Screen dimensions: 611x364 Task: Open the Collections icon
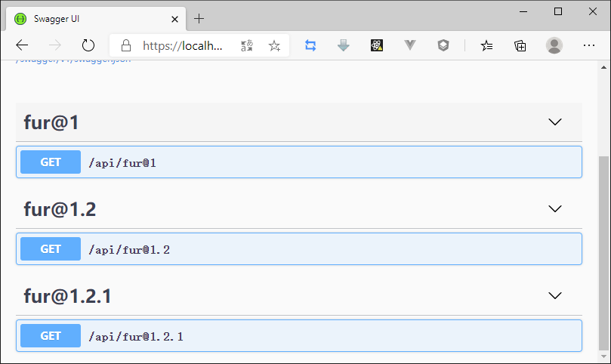pos(520,45)
